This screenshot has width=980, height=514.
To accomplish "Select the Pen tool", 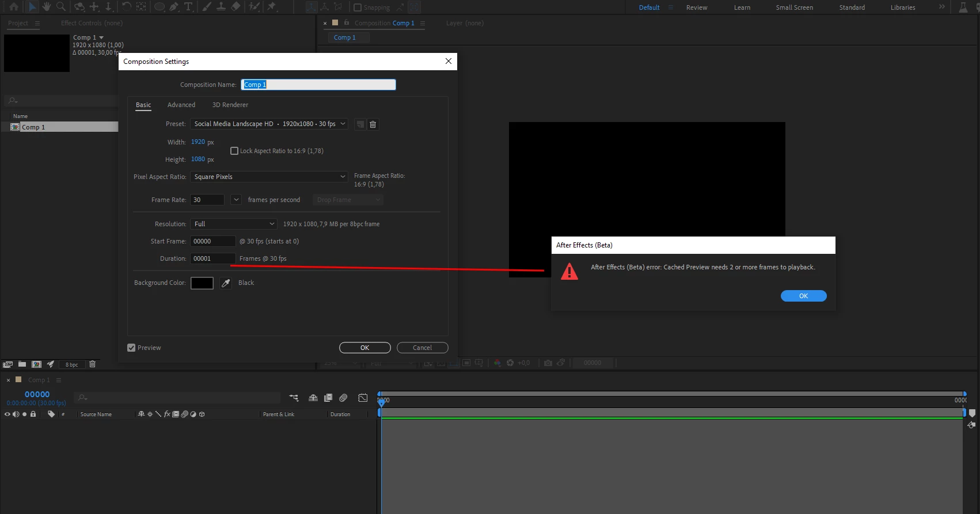I will point(174,7).
